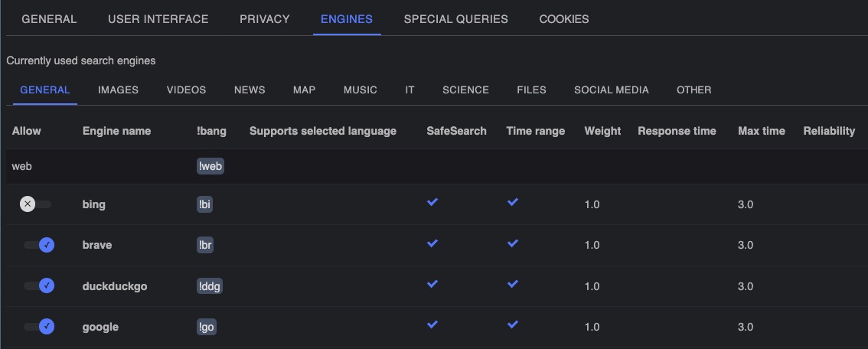Image resolution: width=868 pixels, height=349 pixels.
Task: Select the Other engine category
Action: pyautogui.click(x=693, y=90)
